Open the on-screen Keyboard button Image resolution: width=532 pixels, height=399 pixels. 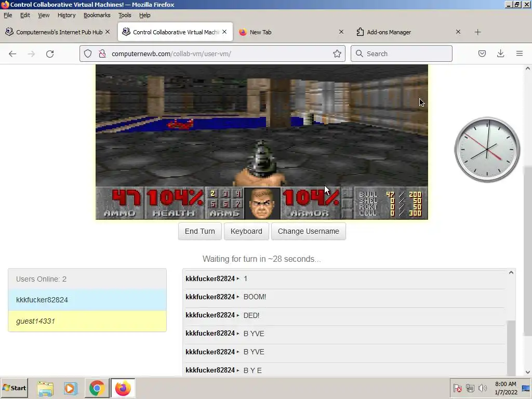[x=246, y=231]
